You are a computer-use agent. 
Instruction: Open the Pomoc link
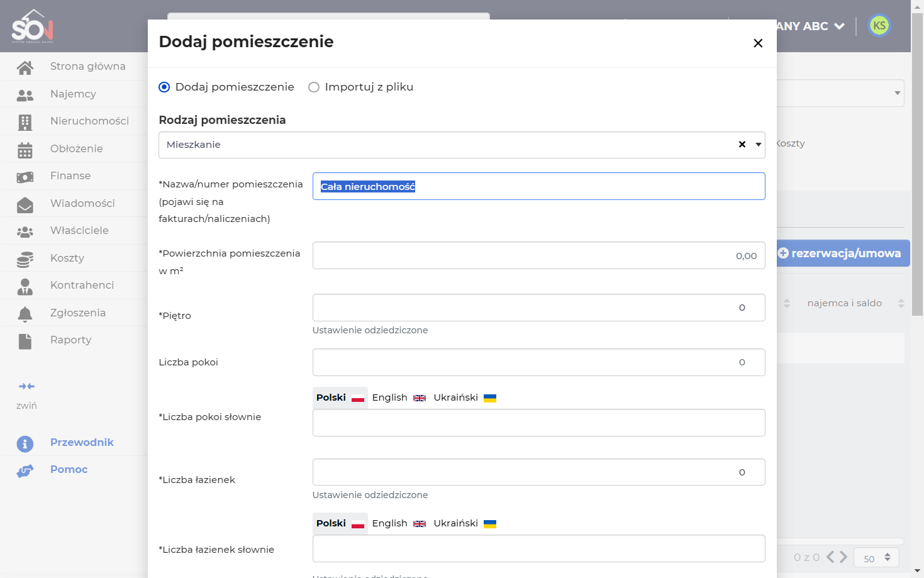[69, 470]
